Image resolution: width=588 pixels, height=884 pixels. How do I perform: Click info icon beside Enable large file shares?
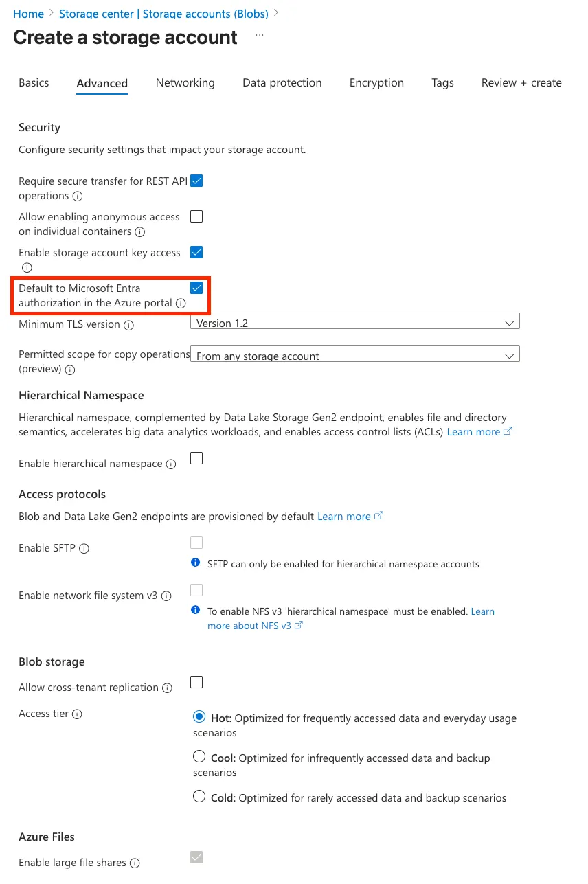[135, 863]
